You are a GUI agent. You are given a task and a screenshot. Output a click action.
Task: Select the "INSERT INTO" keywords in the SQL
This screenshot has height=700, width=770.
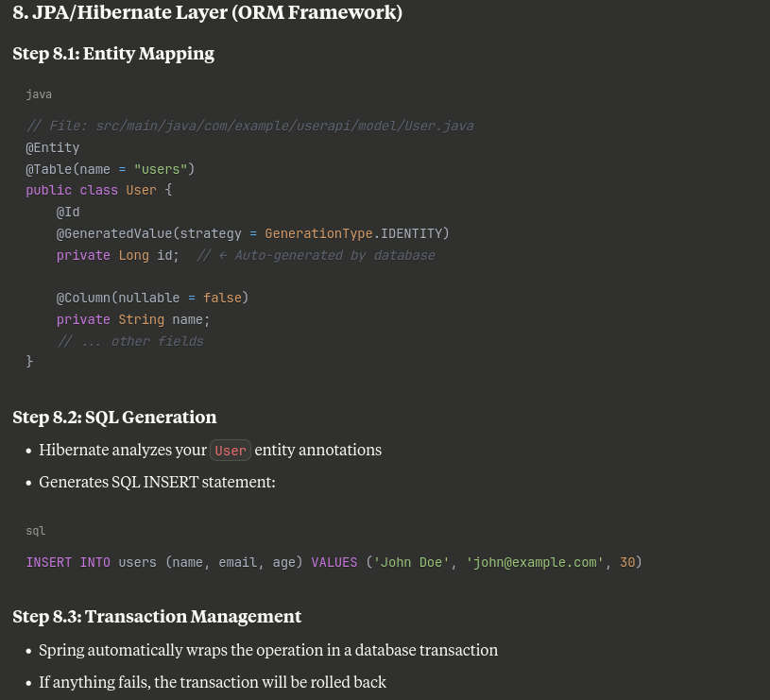click(68, 563)
